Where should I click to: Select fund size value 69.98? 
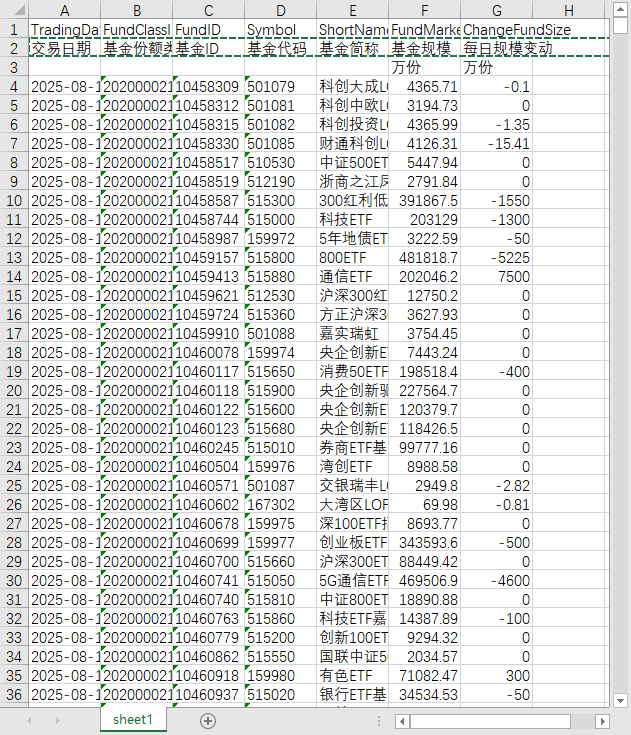click(425, 504)
